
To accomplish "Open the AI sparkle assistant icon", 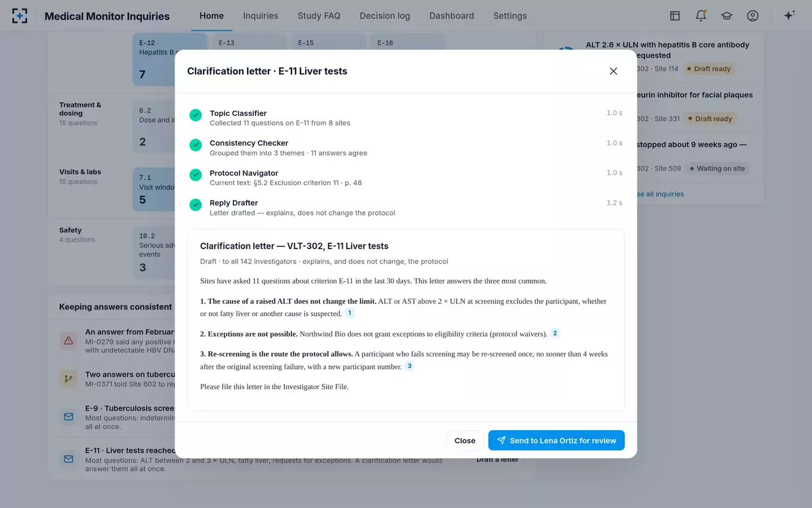I will tap(789, 15).
